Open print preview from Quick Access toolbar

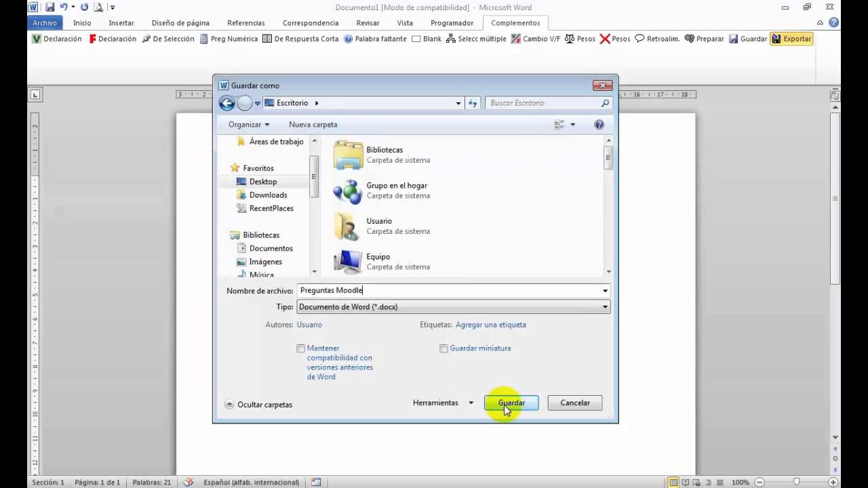pyautogui.click(x=98, y=7)
